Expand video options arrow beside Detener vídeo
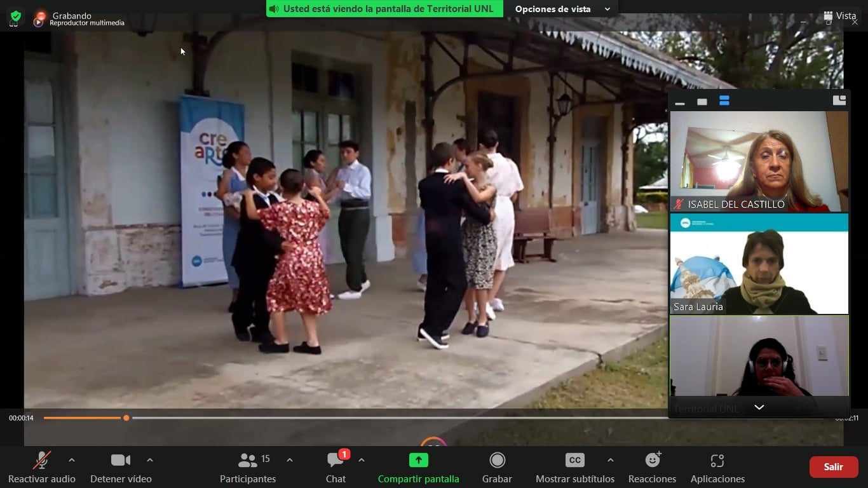The width and height of the screenshot is (868, 488). point(150,460)
